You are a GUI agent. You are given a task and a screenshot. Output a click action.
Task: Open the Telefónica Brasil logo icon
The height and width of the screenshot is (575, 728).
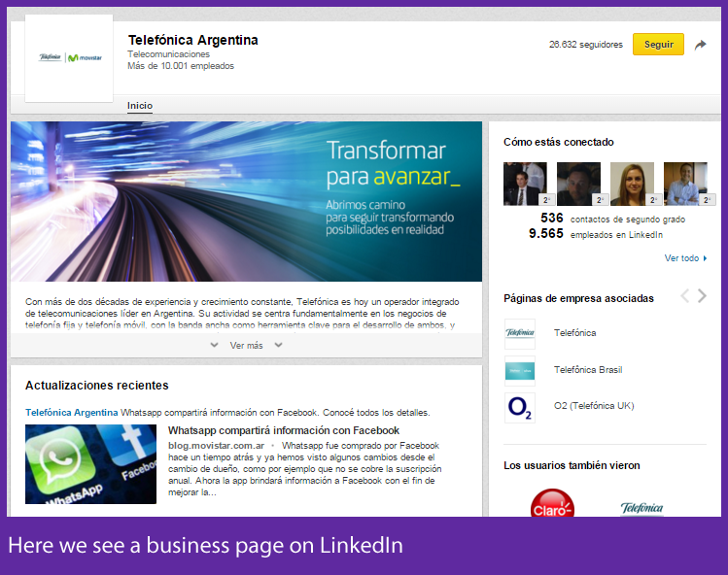(x=520, y=370)
